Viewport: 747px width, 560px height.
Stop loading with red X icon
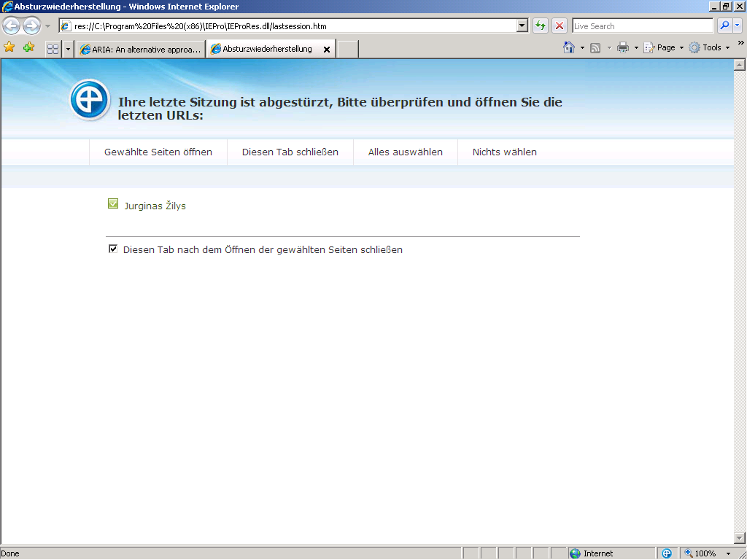(x=560, y=26)
